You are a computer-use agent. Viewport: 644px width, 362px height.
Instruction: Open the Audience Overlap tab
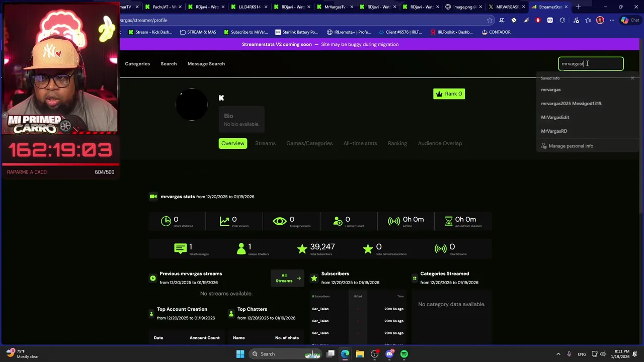[x=440, y=143]
